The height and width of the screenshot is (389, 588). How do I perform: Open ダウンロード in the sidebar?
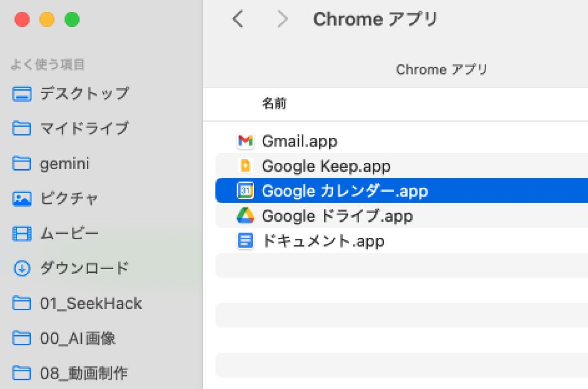(x=85, y=269)
